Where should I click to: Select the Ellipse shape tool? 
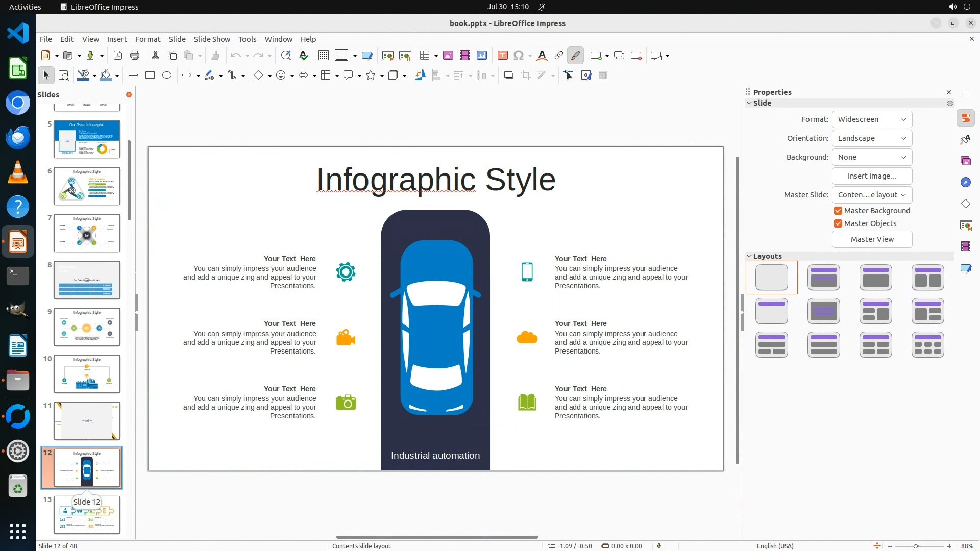coord(167,76)
